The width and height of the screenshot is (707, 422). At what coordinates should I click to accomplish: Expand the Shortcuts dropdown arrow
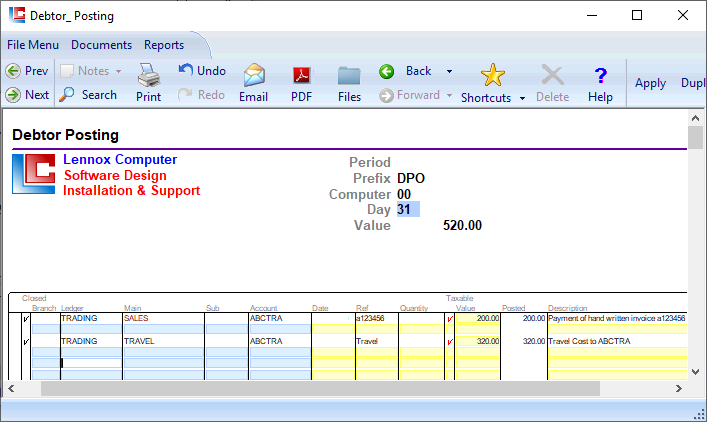click(523, 99)
